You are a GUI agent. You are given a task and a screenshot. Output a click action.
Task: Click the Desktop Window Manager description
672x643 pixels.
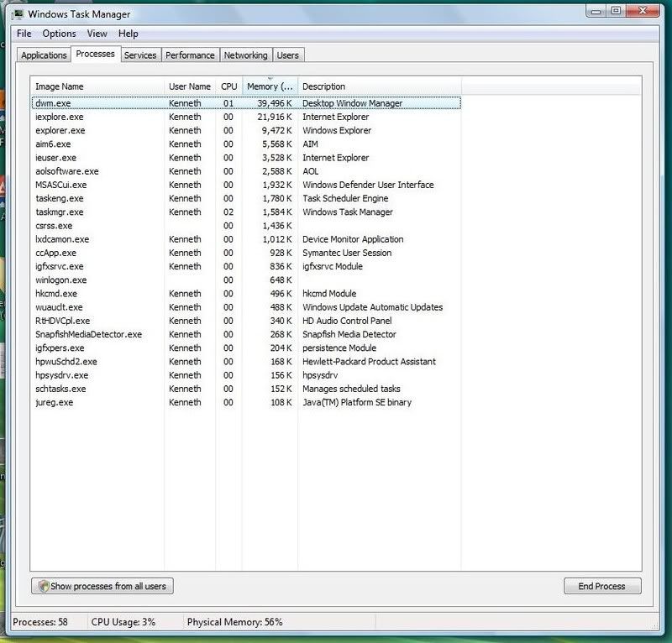click(352, 103)
